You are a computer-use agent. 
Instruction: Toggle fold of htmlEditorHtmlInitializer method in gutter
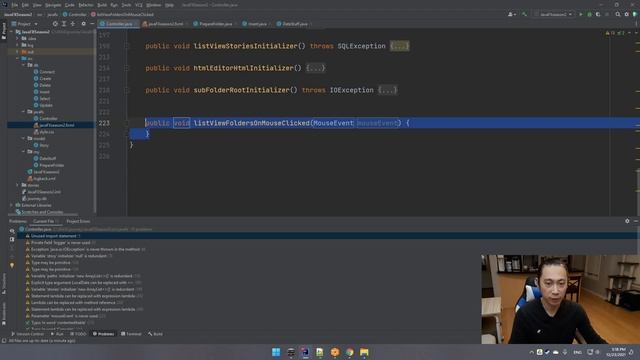pyautogui.click(x=127, y=68)
